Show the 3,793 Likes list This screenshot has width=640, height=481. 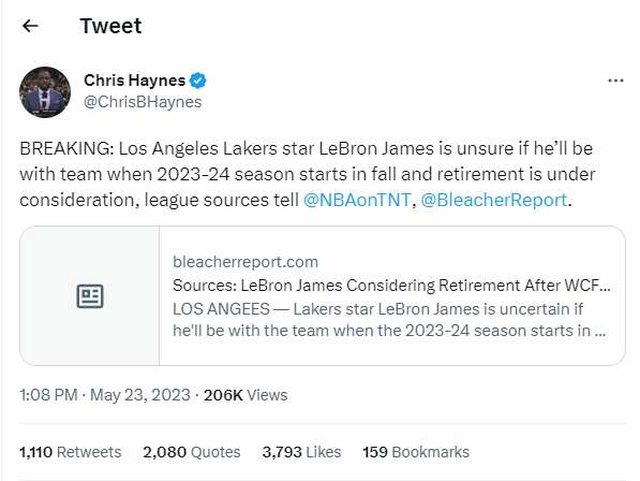click(x=301, y=452)
